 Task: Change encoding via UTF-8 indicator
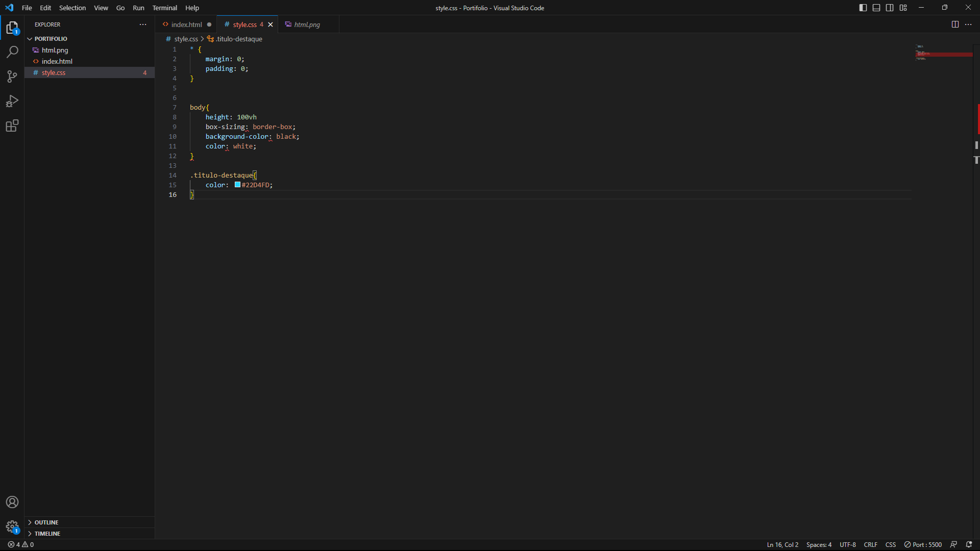click(x=848, y=544)
